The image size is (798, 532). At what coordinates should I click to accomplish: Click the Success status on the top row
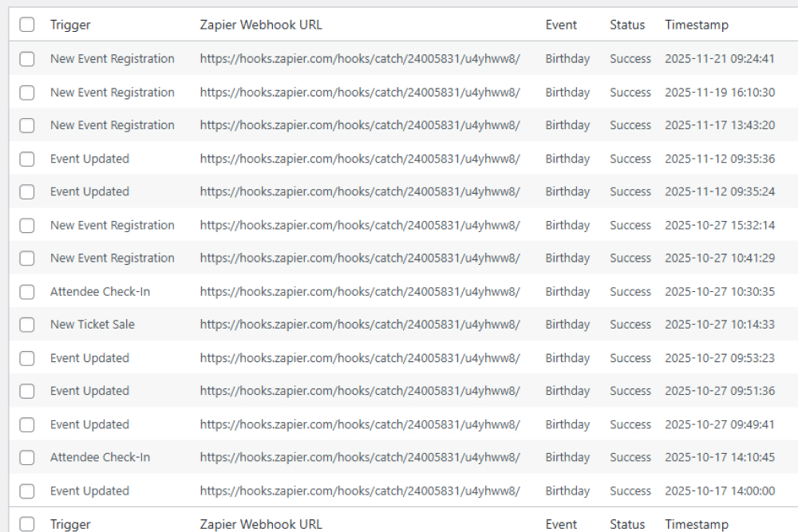click(x=630, y=58)
